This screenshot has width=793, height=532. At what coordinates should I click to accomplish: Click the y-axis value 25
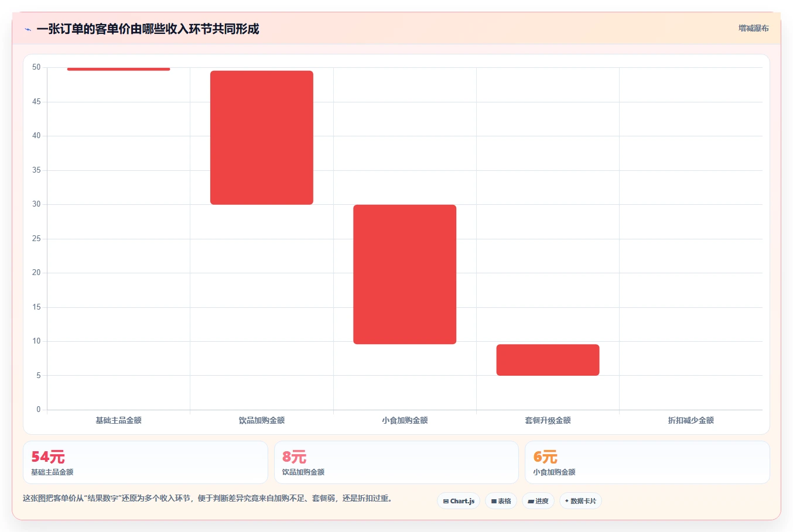click(36, 239)
